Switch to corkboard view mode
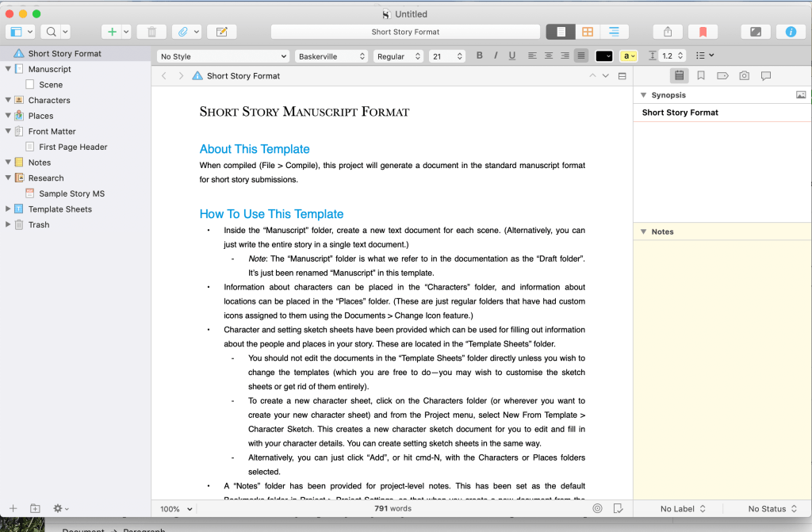Image resolution: width=812 pixels, height=532 pixels. (x=588, y=32)
